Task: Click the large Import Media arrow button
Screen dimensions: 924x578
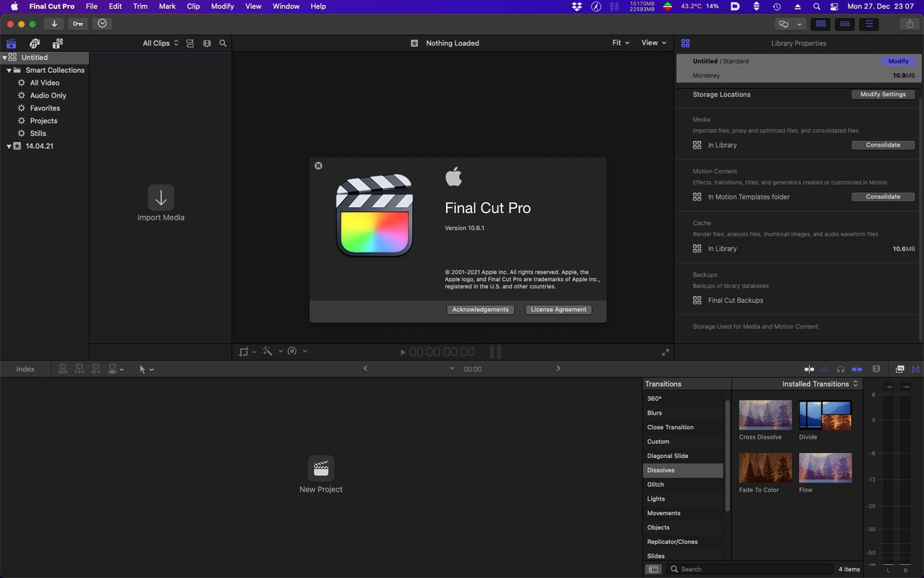Action: pyautogui.click(x=161, y=197)
